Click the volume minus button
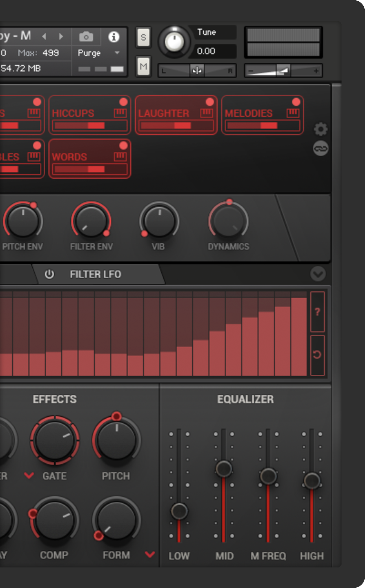The image size is (365, 588). 251,71
